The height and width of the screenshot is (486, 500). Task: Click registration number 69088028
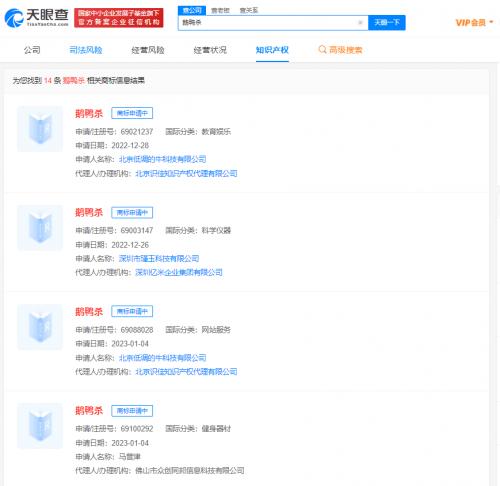137,330
